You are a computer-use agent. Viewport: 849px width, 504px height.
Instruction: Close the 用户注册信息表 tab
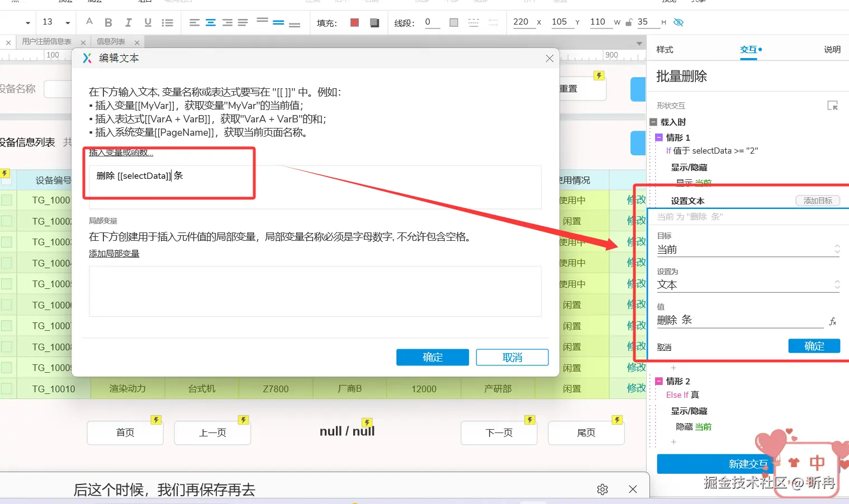(83, 42)
